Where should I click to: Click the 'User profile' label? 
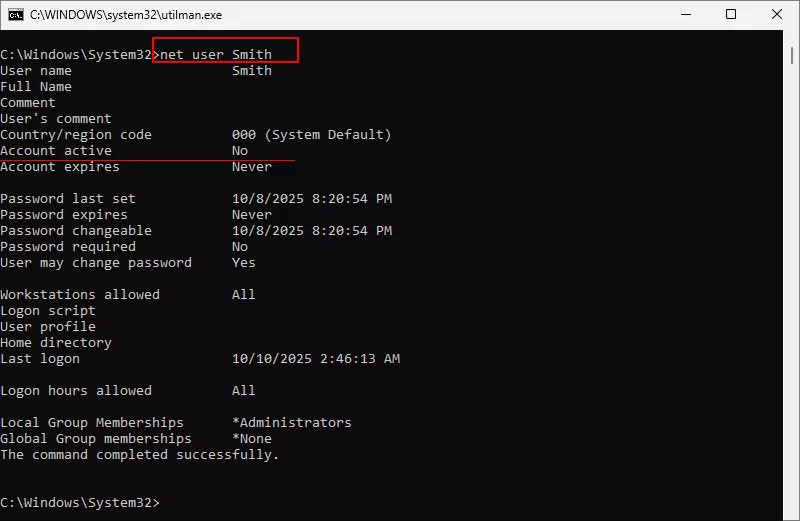pos(48,327)
